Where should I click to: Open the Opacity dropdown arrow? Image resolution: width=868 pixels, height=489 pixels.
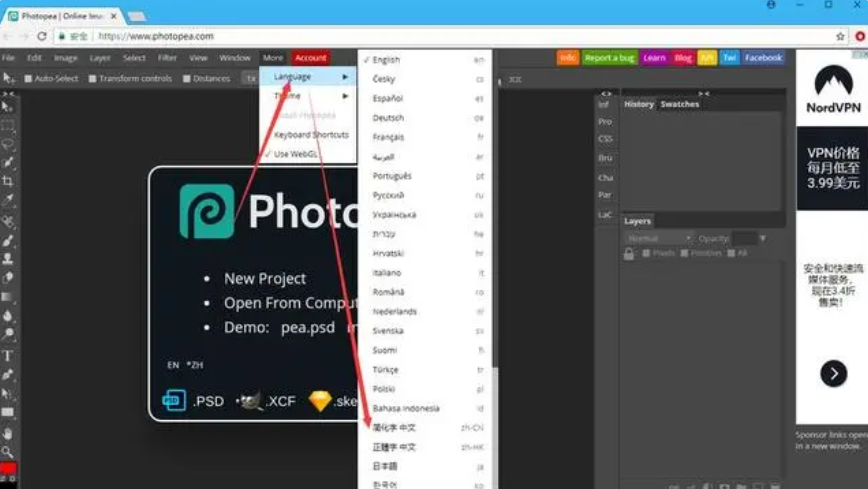[763, 238]
